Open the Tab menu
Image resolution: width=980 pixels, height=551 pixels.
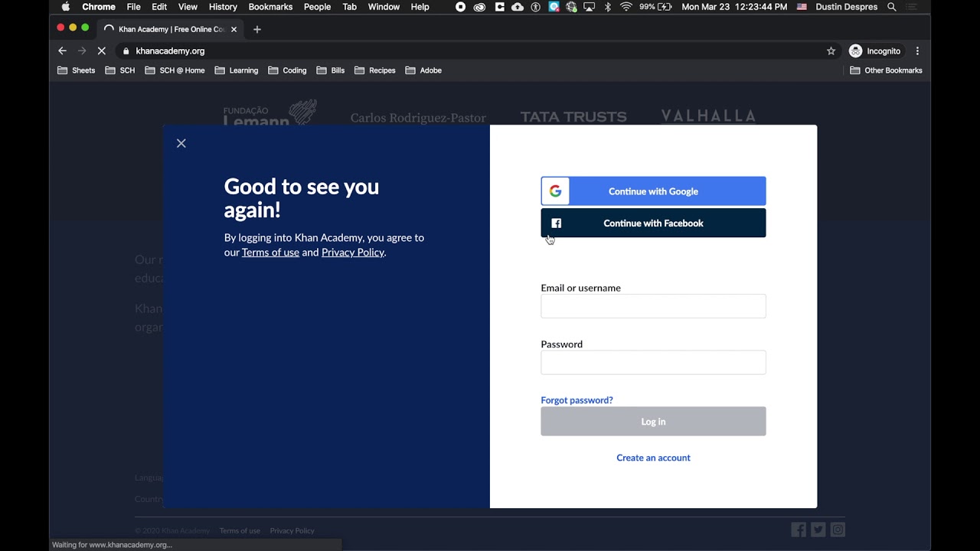pos(349,7)
